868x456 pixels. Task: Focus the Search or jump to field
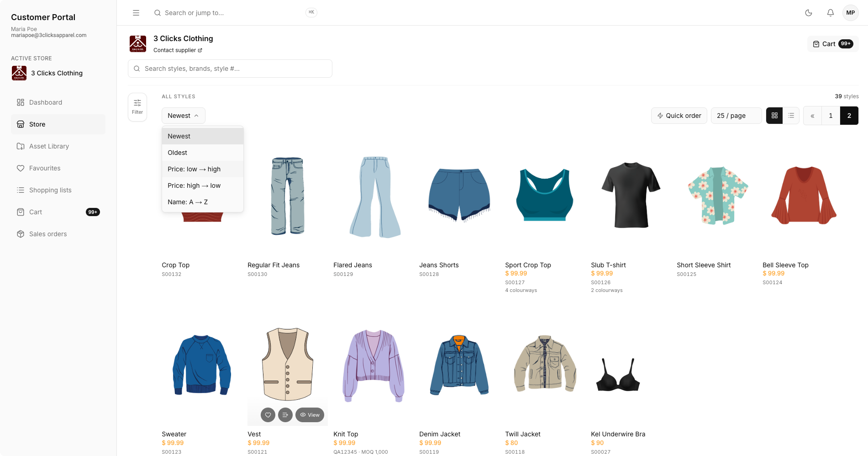click(x=235, y=13)
